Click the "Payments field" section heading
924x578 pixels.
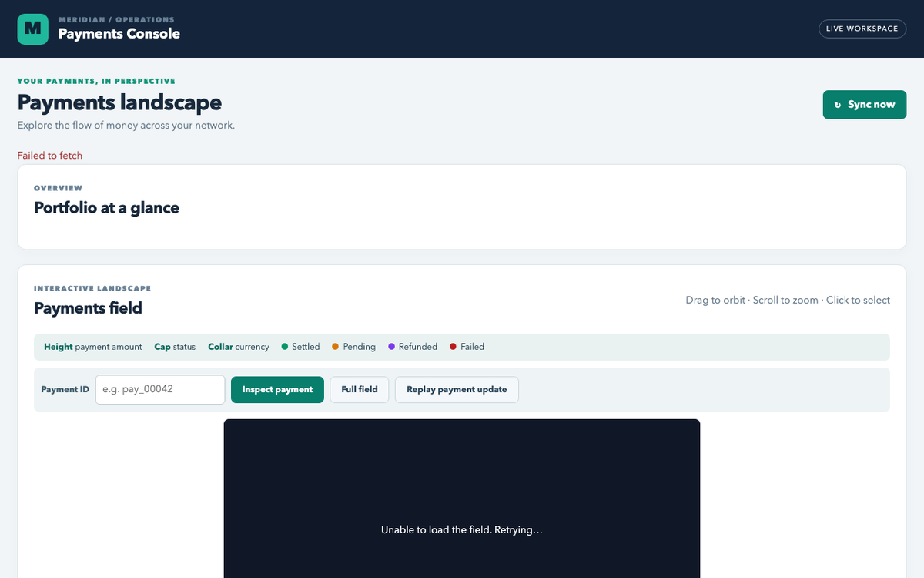coord(89,308)
